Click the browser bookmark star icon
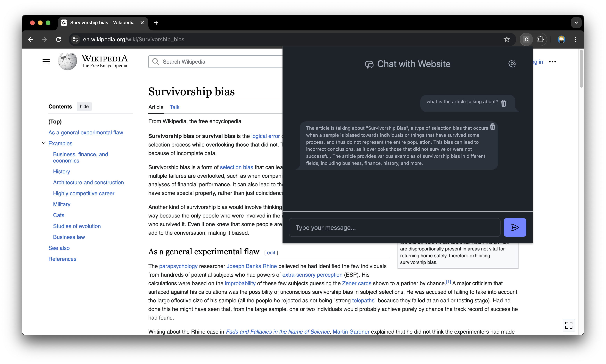Viewport: 606px width, 364px height. tap(507, 40)
